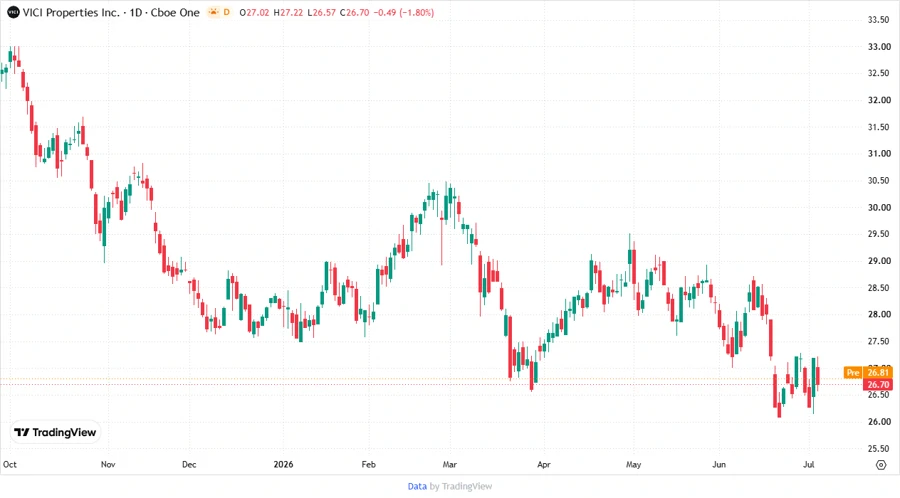Screen dimensions: 900x498
Task: Click the 'by TradingView' attribution text
Action: click(x=461, y=487)
